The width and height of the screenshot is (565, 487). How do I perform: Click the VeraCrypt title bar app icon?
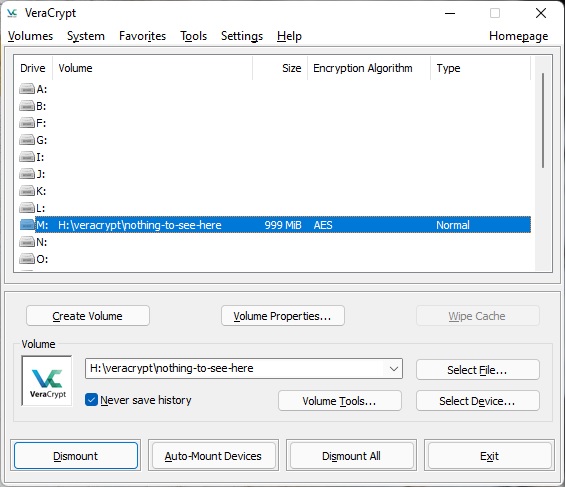pos(12,13)
